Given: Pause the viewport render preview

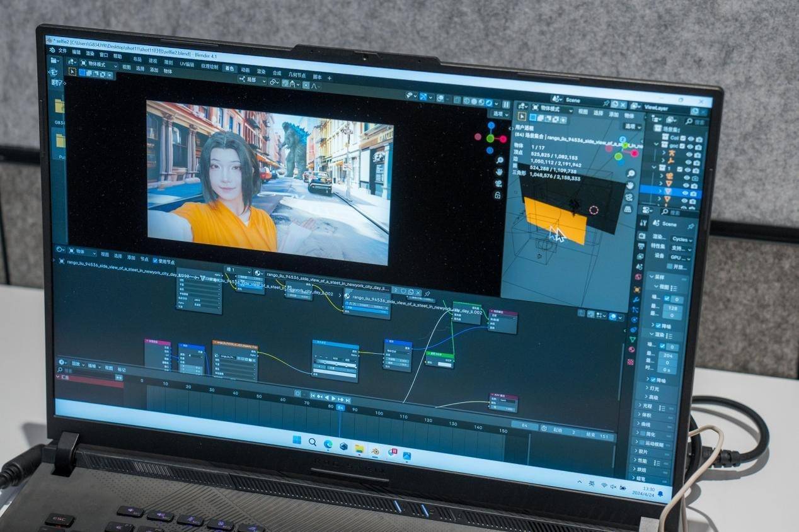Looking at the screenshot, I should click(505, 104).
